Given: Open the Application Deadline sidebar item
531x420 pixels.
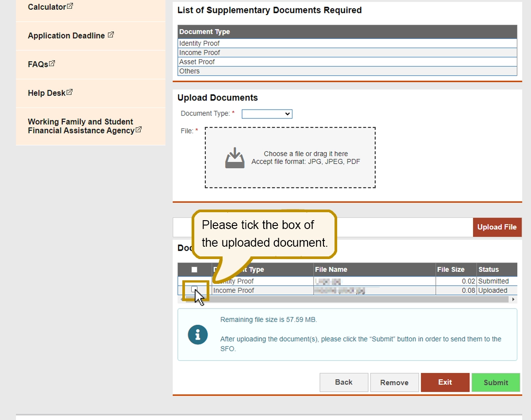Looking at the screenshot, I should (66, 36).
